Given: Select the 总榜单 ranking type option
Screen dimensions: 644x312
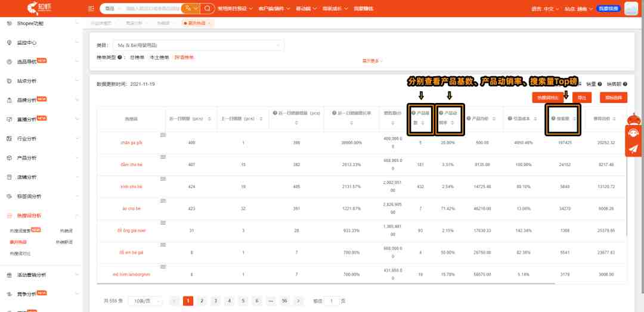Looking at the screenshot, I should pyautogui.click(x=137, y=58).
